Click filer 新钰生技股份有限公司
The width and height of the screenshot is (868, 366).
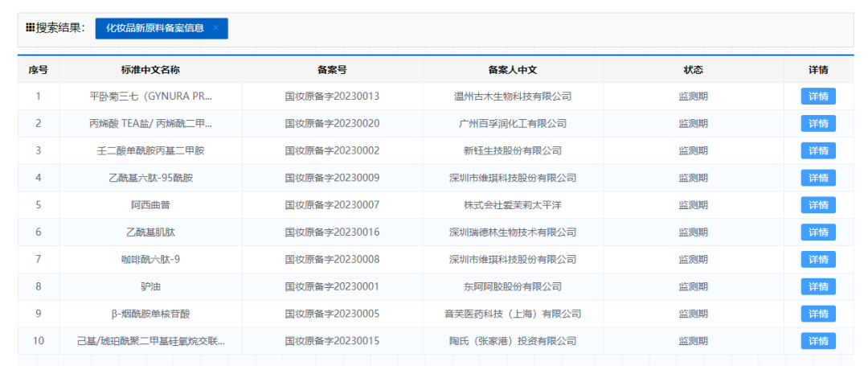click(513, 150)
